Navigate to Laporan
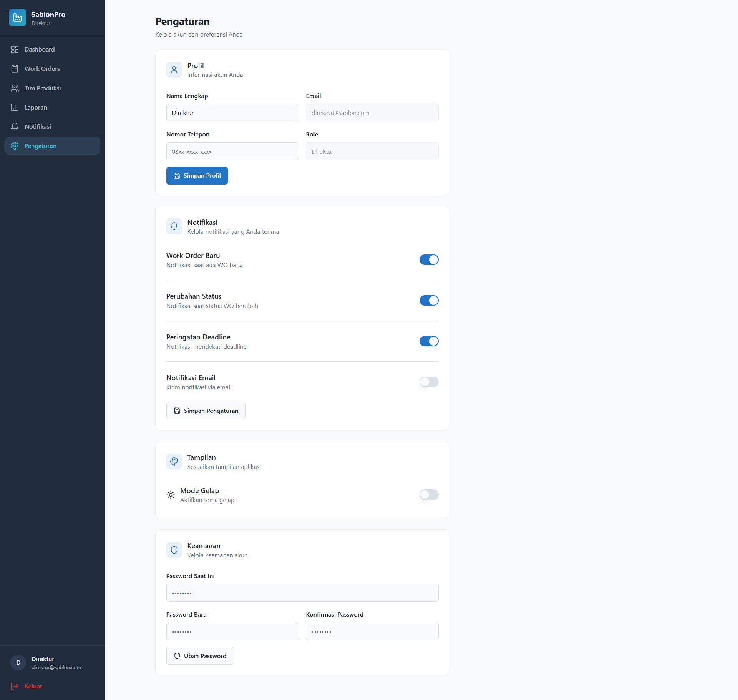Screen dimensions: 738x700 click(x=53, y=107)
